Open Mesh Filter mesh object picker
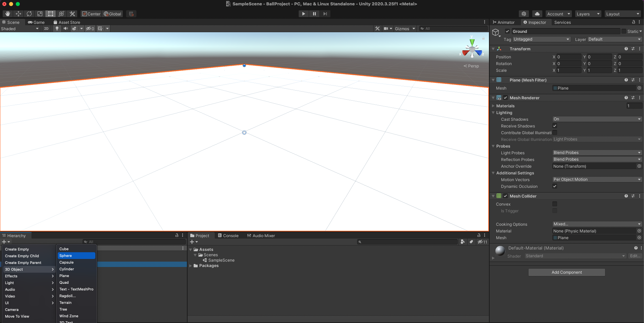This screenshot has width=644, height=323. point(639,88)
